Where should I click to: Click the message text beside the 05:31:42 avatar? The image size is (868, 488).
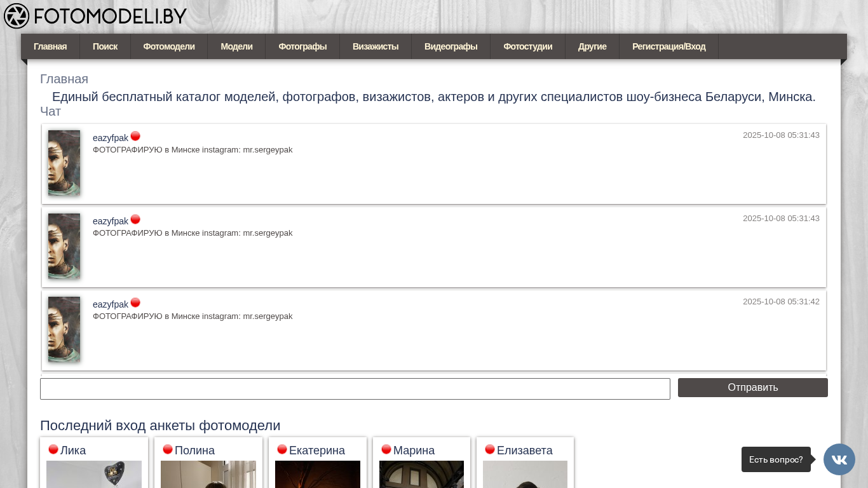(x=193, y=316)
